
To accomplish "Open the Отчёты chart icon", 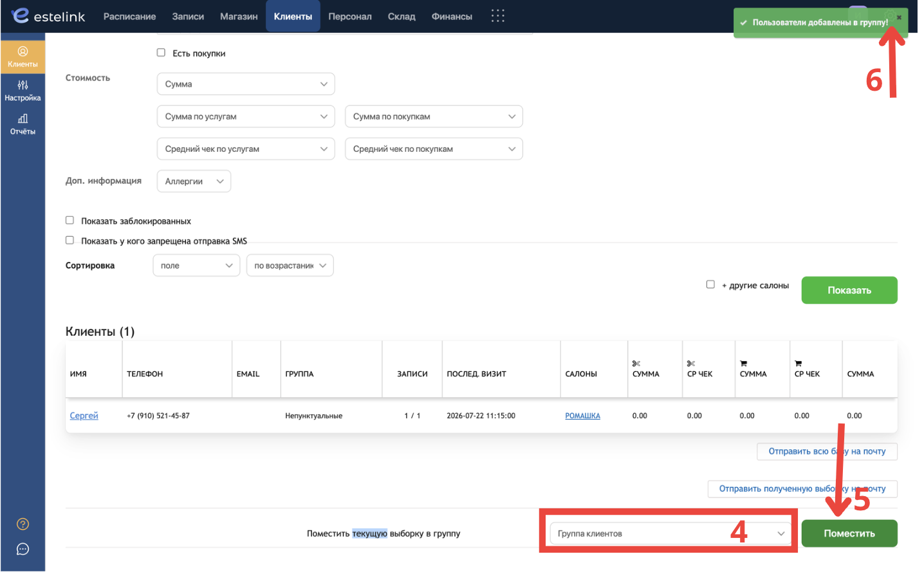I will pos(23,118).
